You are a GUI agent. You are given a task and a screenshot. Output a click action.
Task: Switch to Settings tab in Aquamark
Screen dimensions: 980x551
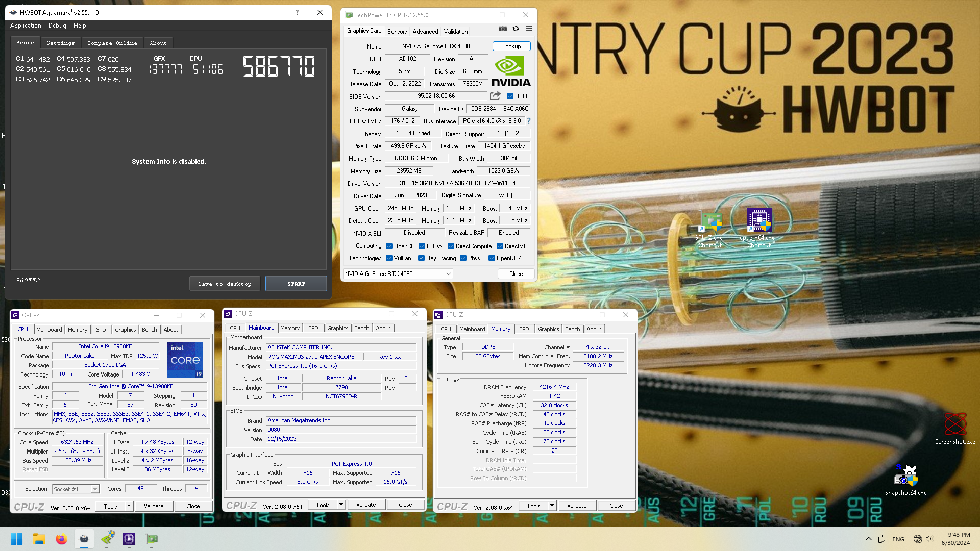click(x=60, y=43)
